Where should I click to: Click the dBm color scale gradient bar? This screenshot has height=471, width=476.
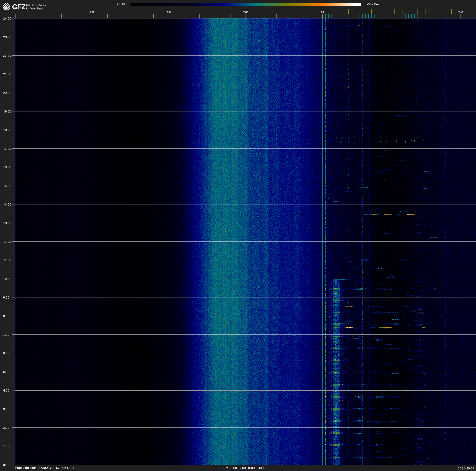tap(245, 4)
